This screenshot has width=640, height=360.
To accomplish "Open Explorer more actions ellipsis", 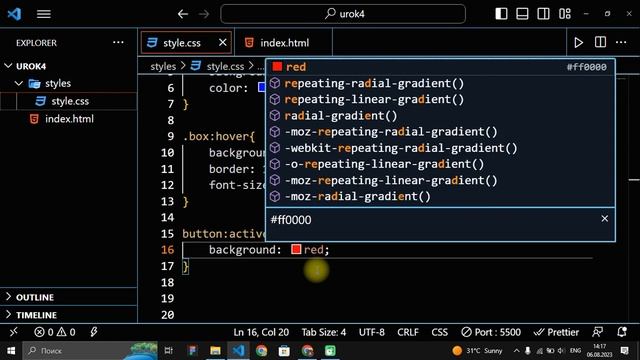I will pyautogui.click(x=118, y=42).
